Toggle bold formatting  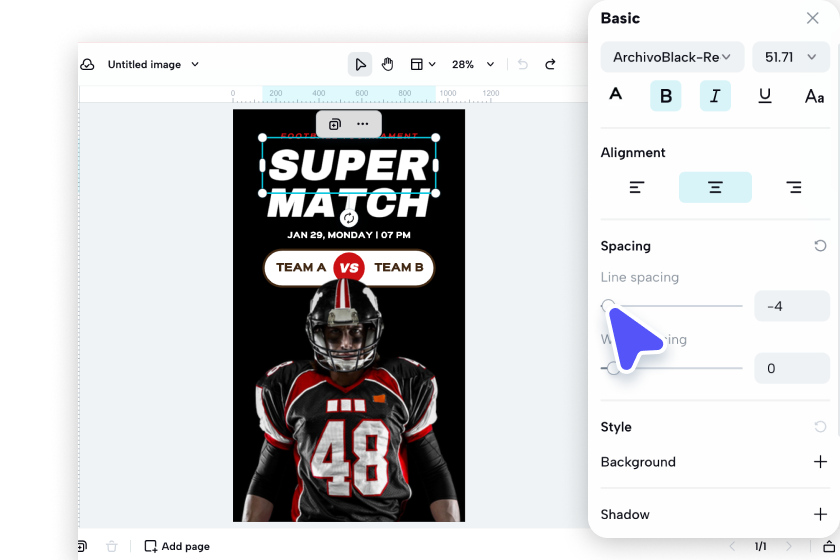pyautogui.click(x=665, y=96)
